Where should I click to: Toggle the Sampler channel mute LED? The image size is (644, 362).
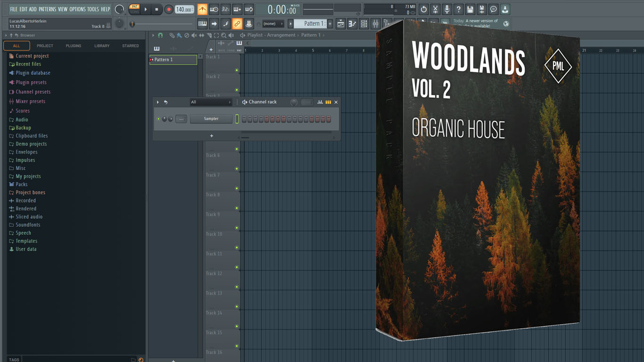pos(158,119)
